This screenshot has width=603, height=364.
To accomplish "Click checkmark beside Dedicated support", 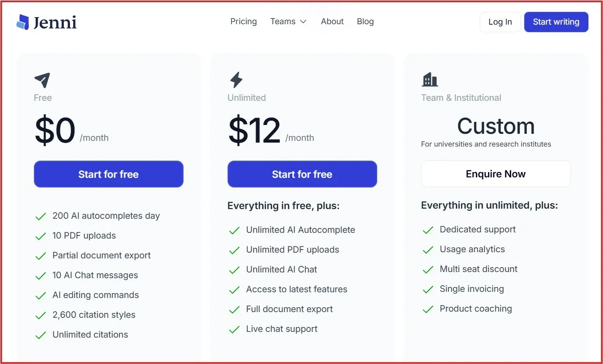I will tap(428, 230).
